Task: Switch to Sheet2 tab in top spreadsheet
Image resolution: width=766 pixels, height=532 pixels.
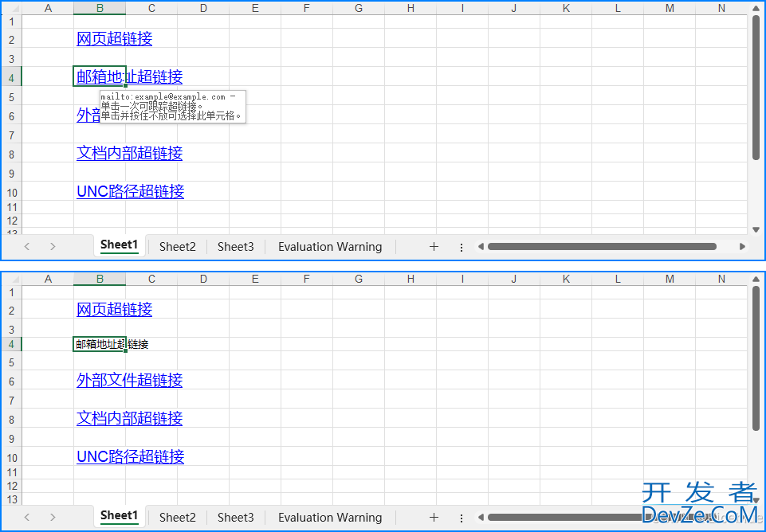Action: click(177, 246)
